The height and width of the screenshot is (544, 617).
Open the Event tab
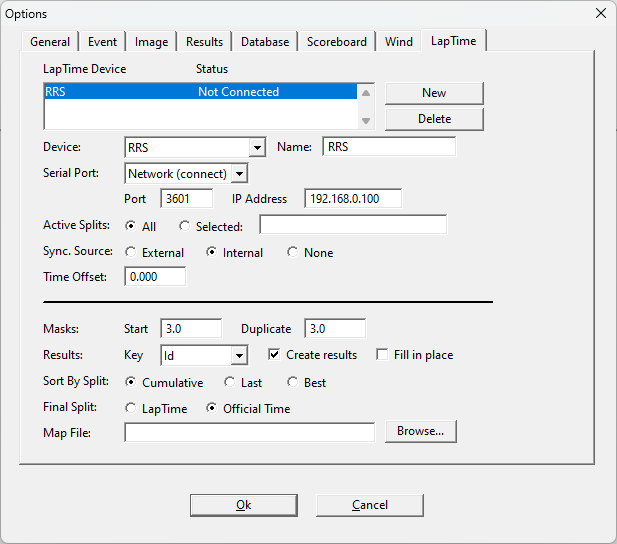click(102, 42)
